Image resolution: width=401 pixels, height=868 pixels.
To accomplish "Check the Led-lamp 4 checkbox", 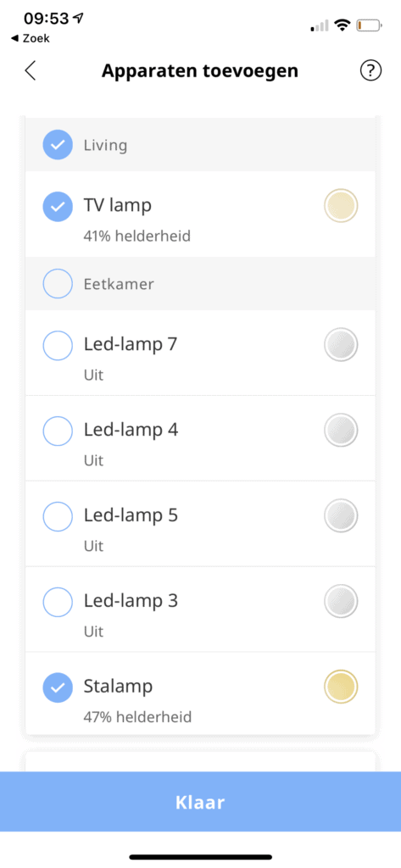I will point(58,431).
